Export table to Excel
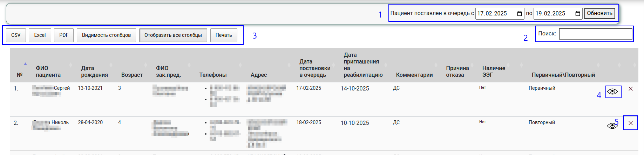 click(x=40, y=35)
